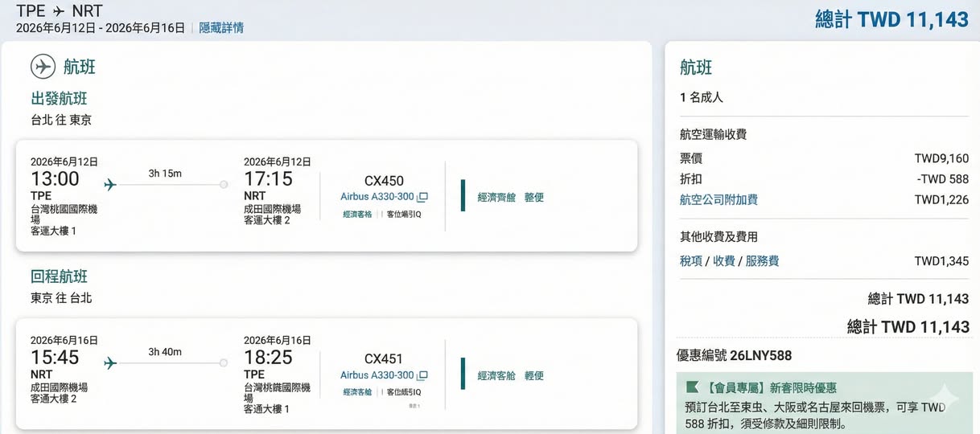Open the Airbus A330-300 link for CX451
The height and width of the screenshot is (434, 980).
tap(377, 375)
